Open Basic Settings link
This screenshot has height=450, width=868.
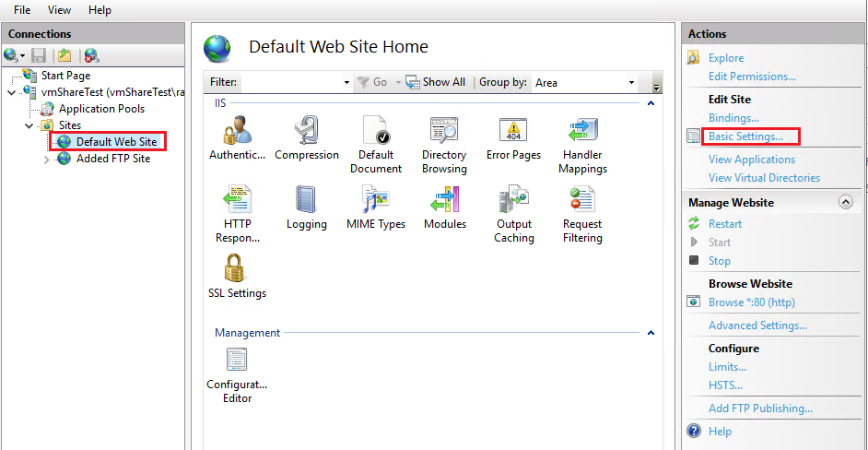[x=745, y=136]
